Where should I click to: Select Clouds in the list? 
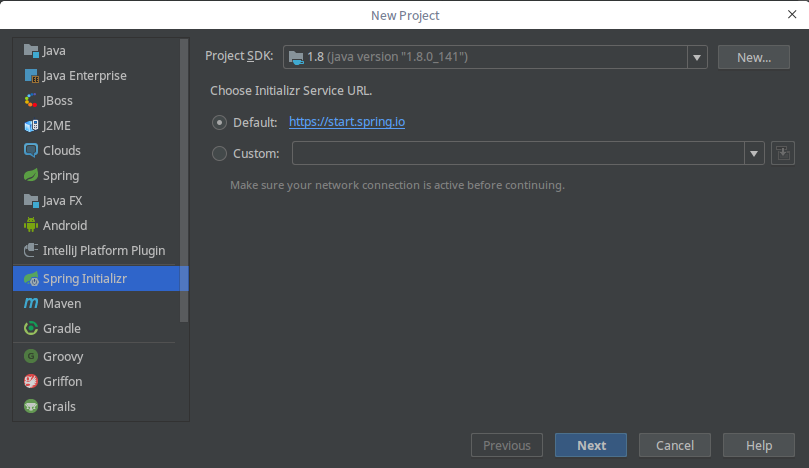point(62,150)
